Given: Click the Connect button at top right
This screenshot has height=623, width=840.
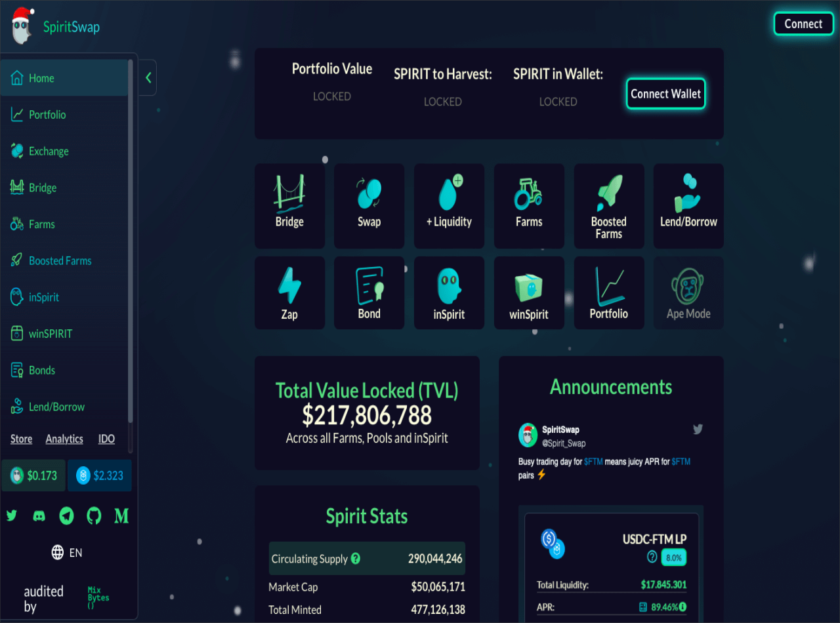Looking at the screenshot, I should (803, 24).
